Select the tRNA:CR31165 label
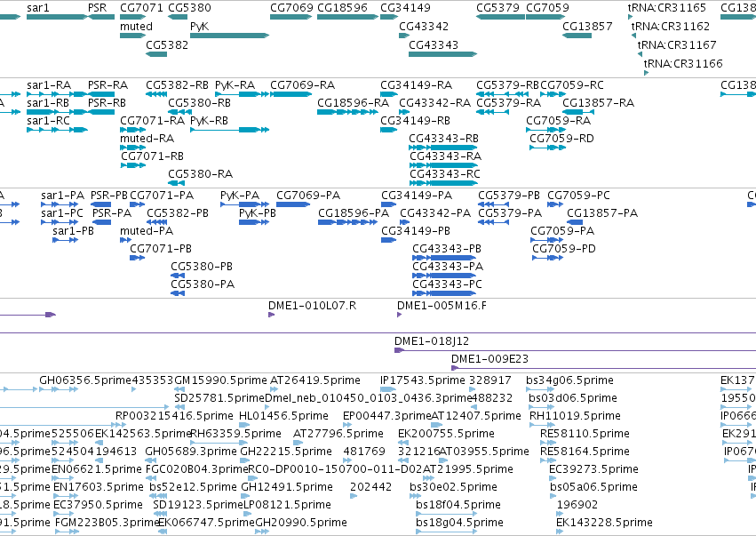 (666, 8)
